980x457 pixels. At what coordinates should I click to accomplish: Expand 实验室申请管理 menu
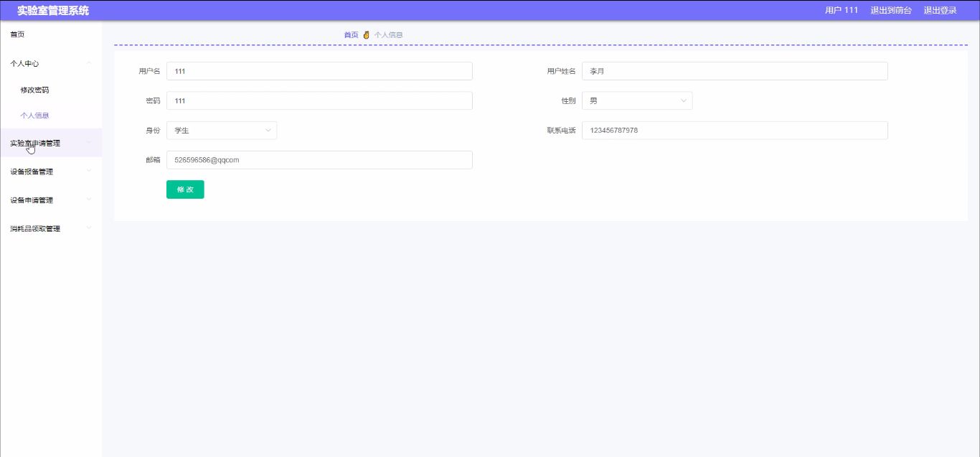(x=51, y=143)
